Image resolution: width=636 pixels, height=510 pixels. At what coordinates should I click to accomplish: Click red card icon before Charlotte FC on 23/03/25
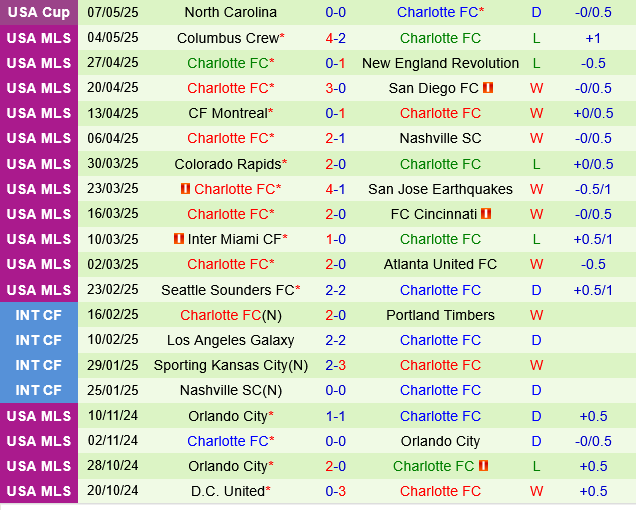coord(185,188)
